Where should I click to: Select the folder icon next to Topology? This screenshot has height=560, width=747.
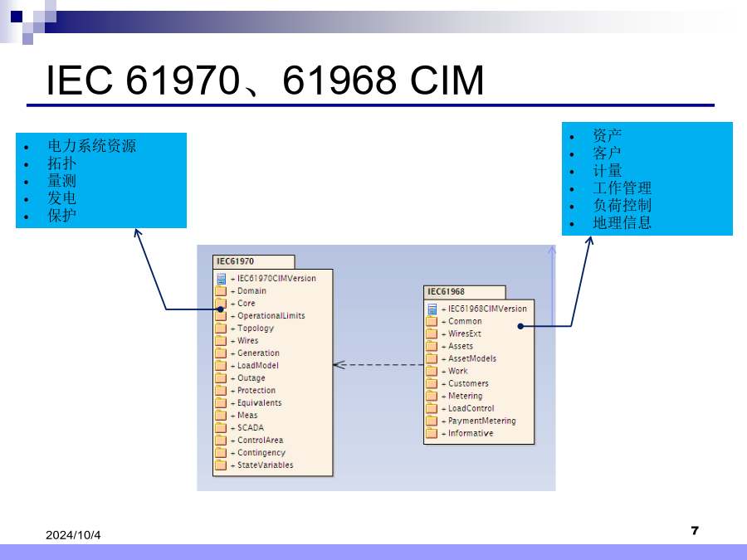221,329
